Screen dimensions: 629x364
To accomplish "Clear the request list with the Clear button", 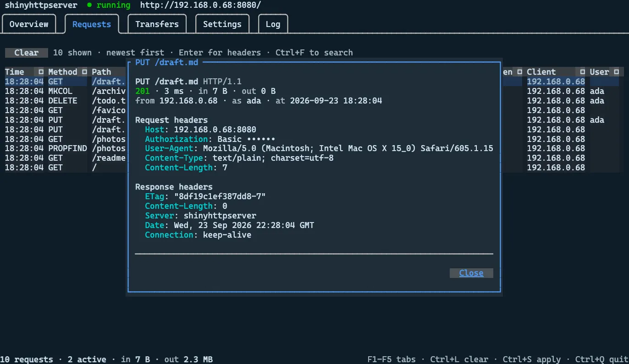I will tap(27, 53).
